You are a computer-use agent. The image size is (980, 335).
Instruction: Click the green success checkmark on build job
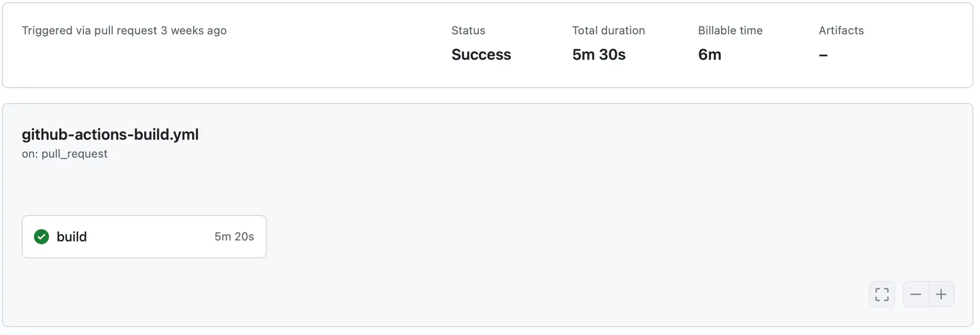[41, 237]
